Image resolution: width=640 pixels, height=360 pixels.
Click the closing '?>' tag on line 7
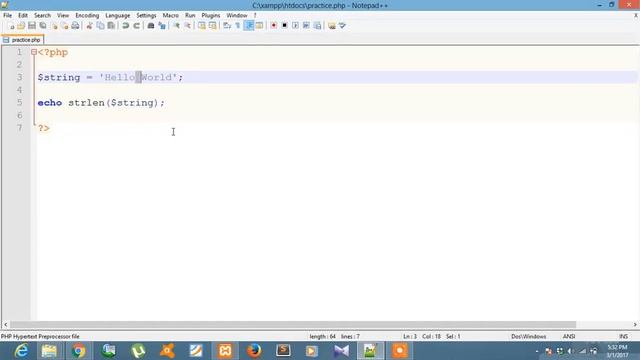44,128
